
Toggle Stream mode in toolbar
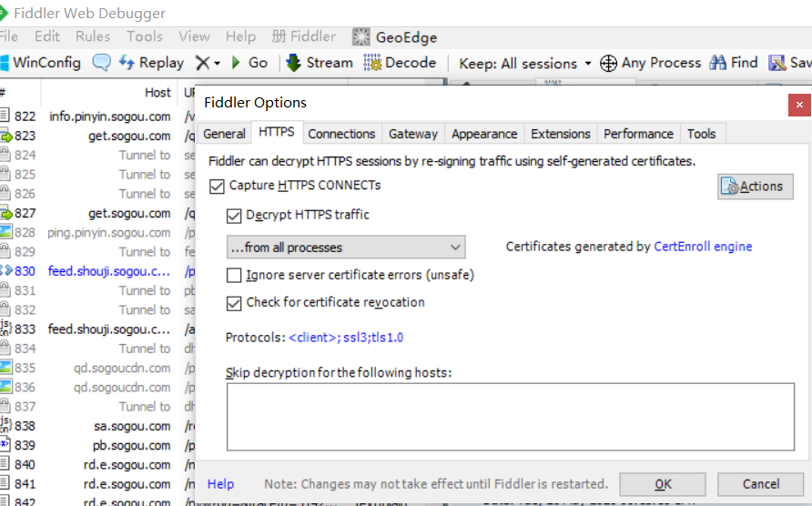click(x=319, y=63)
